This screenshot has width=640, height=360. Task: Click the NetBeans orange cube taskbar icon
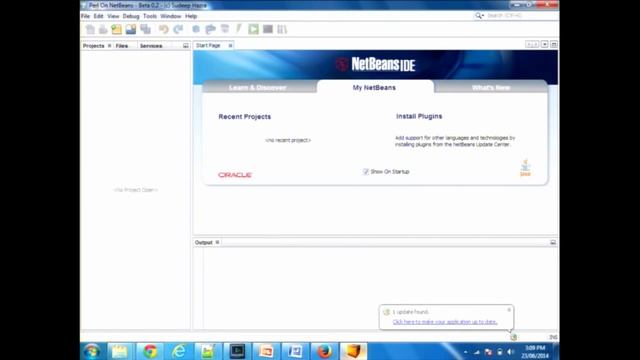(x=353, y=351)
